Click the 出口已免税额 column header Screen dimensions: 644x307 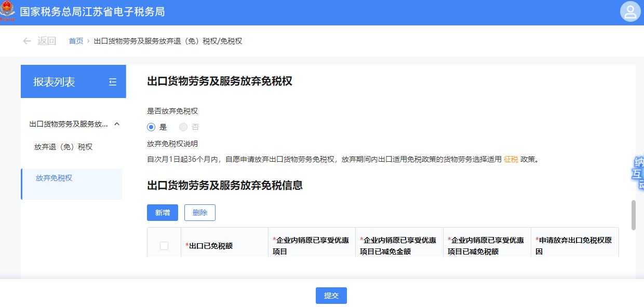point(210,246)
